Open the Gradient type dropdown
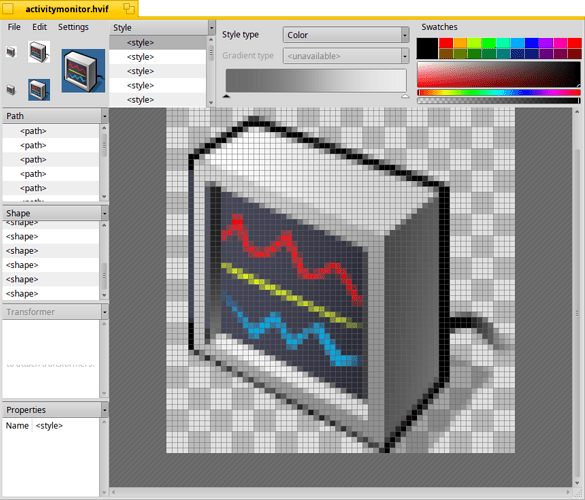This screenshot has height=500, width=585. pos(346,56)
